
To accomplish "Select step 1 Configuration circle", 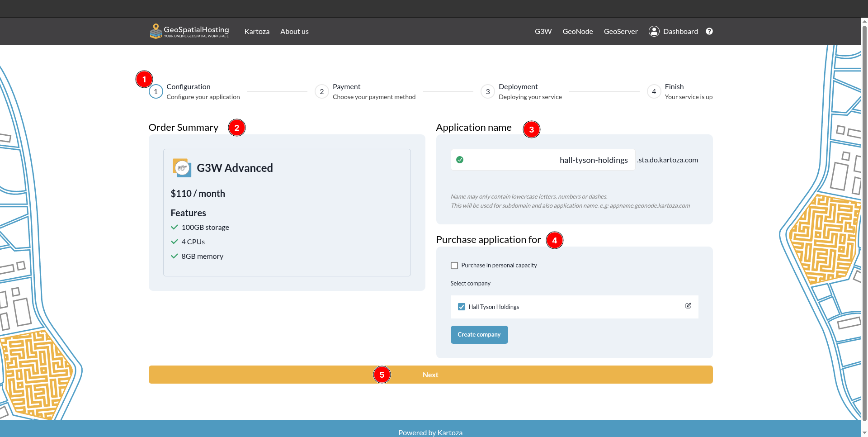I will [156, 91].
